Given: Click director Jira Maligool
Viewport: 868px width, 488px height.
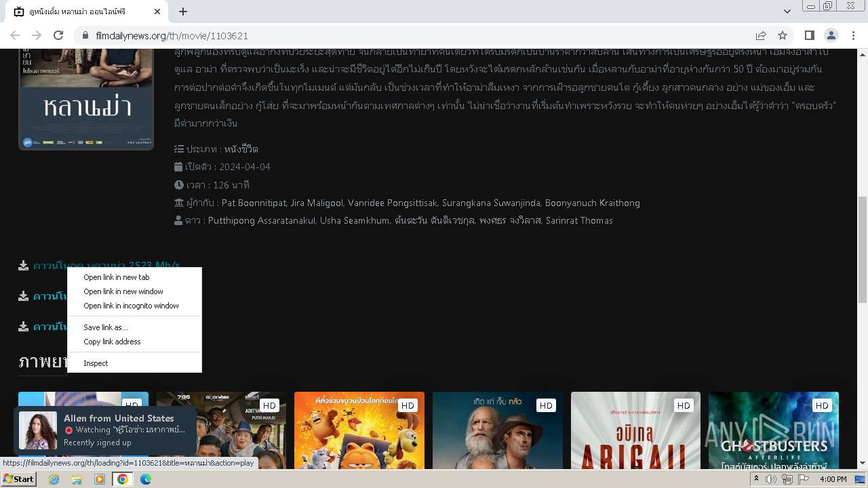Looking at the screenshot, I should pyautogui.click(x=317, y=203).
